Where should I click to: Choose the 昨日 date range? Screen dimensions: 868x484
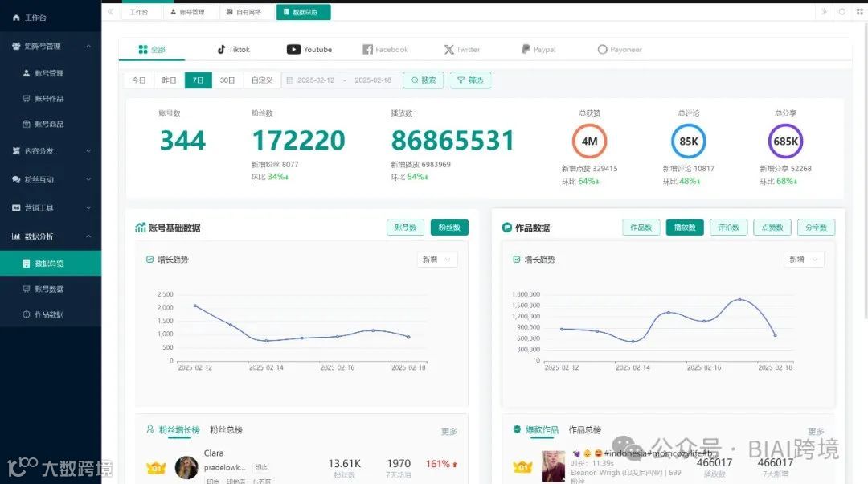point(169,80)
